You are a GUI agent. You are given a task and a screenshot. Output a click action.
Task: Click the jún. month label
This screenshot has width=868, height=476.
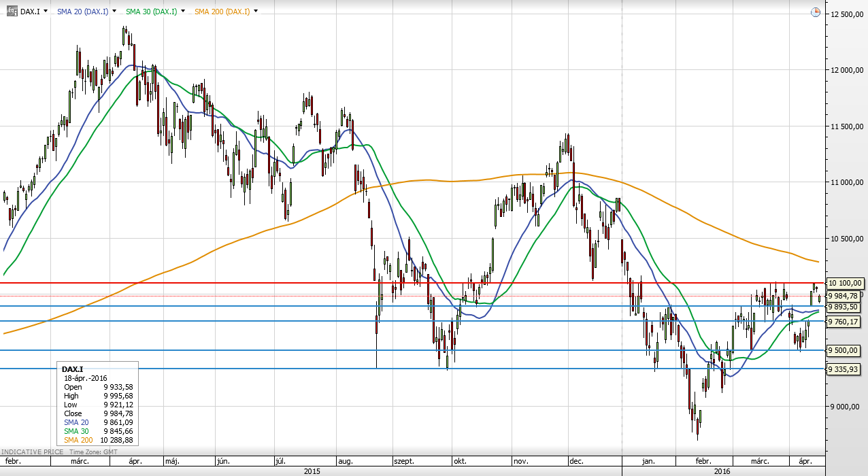222,461
